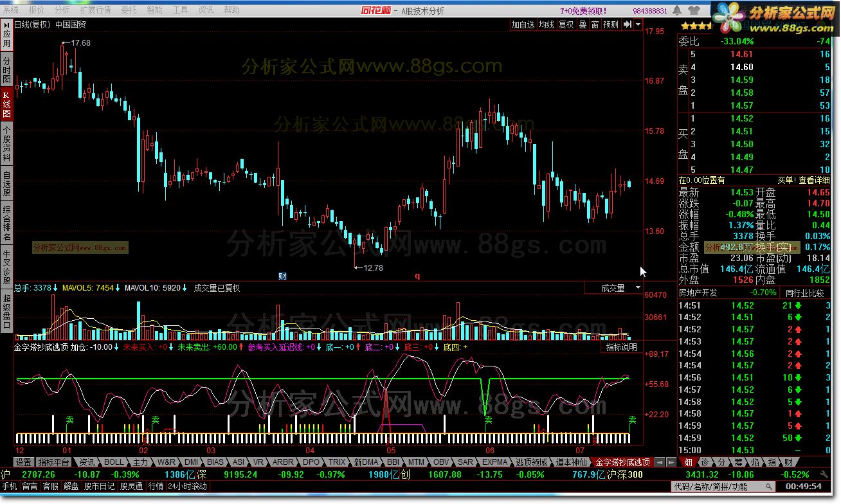This screenshot has height=504, width=841.
Task: Open 个股资料 stock info sidebar item
Action: pos(6,143)
